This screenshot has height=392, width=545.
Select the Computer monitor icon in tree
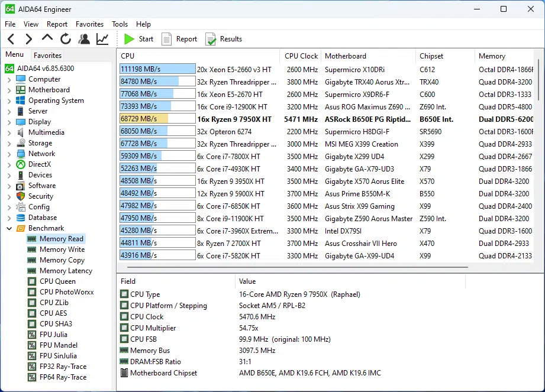click(x=21, y=79)
